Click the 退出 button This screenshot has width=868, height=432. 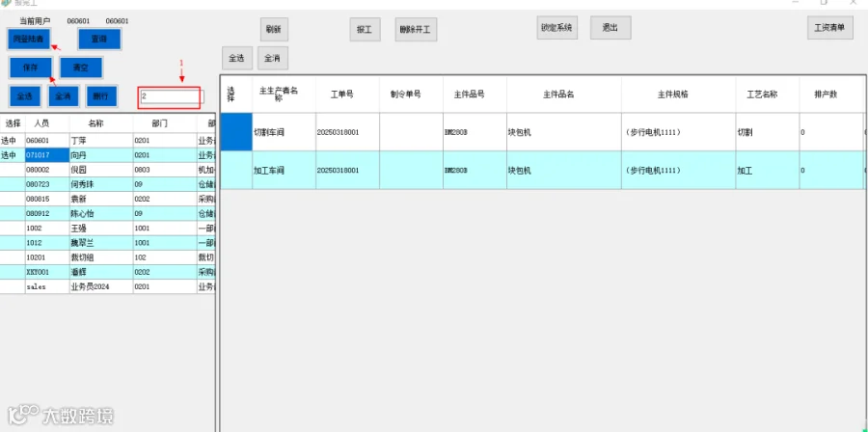pyautogui.click(x=610, y=28)
